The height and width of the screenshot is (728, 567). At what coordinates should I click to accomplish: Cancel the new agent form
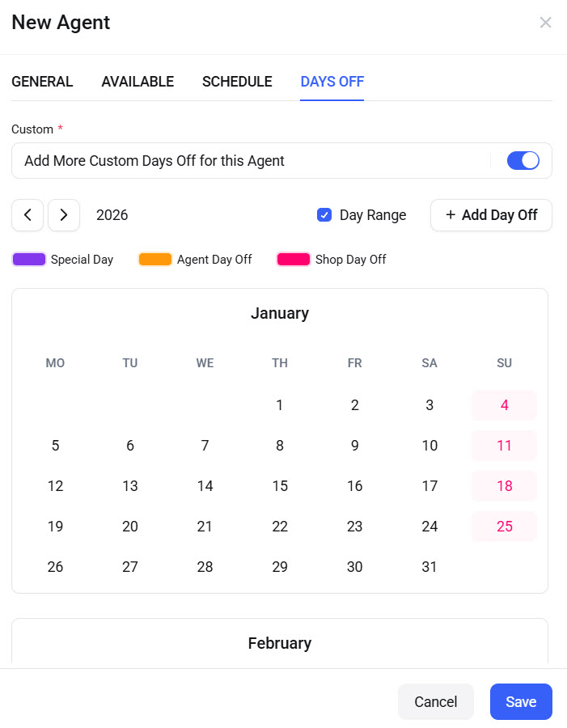point(436,702)
